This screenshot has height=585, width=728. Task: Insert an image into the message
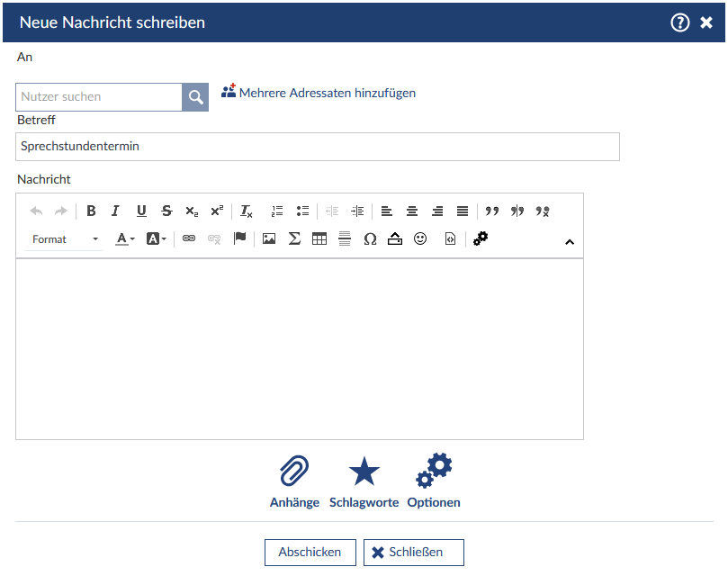[x=268, y=239]
